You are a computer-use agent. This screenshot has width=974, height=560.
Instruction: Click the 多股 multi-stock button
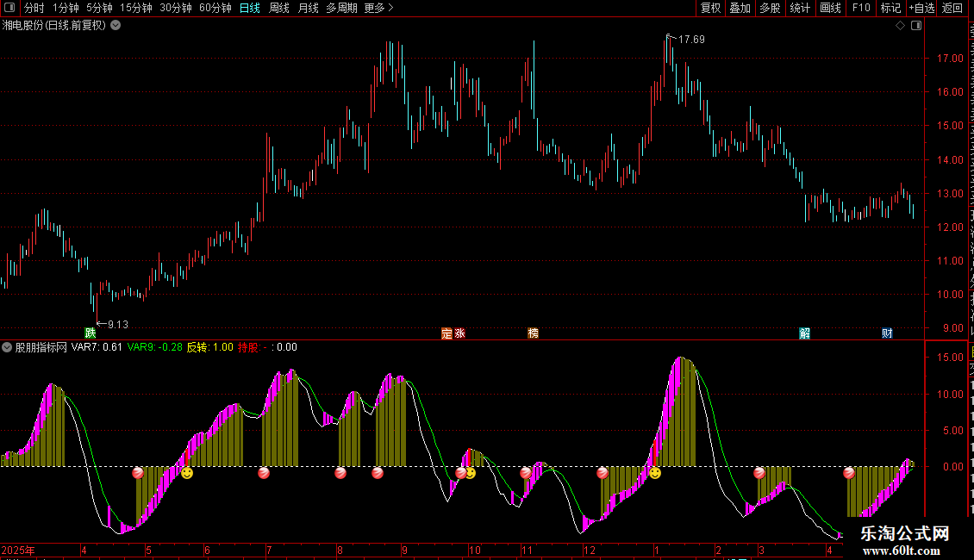[770, 8]
